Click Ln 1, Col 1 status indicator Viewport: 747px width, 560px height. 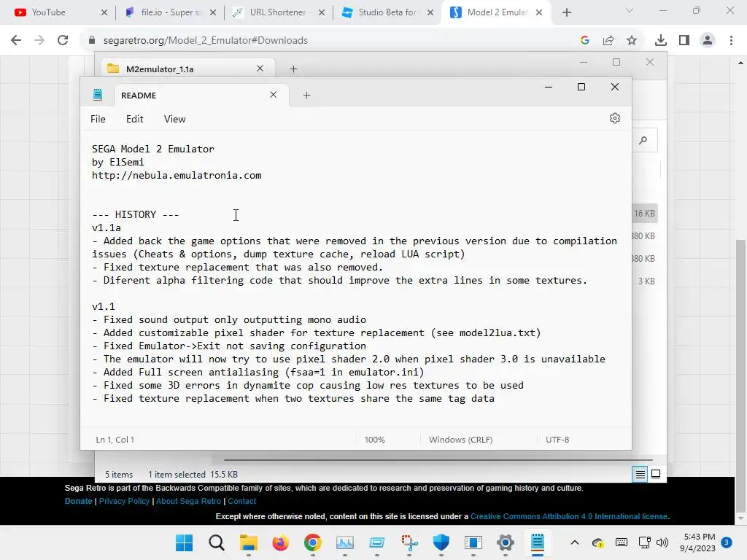pos(115,440)
